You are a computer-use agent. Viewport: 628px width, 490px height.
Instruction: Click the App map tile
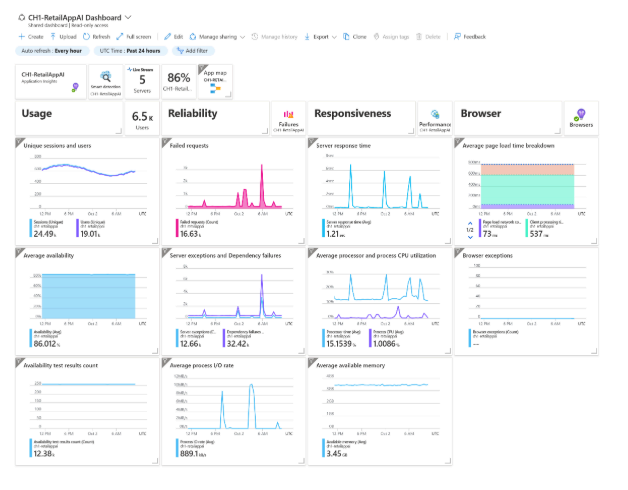[215, 80]
